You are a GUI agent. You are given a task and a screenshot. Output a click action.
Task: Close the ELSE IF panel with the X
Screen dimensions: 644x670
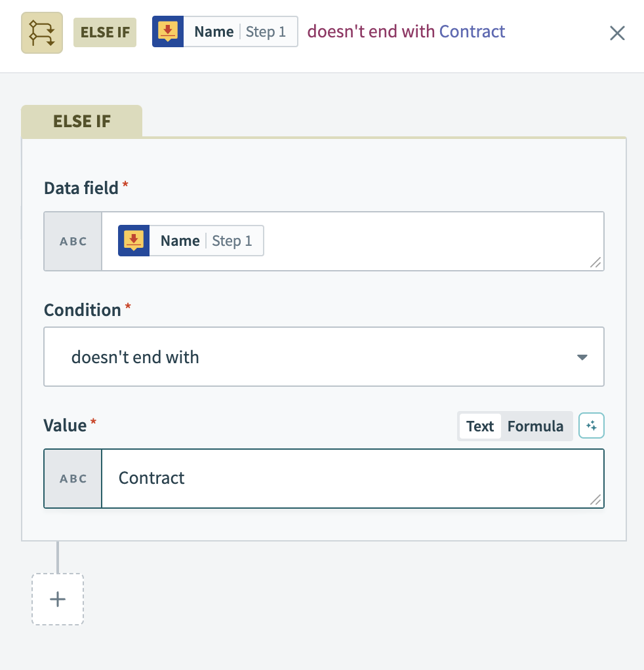pos(616,33)
